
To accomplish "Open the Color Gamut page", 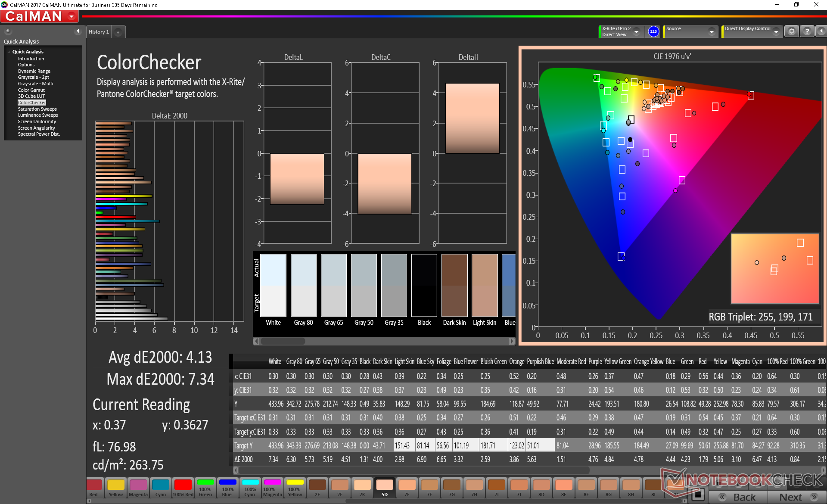I will [31, 90].
